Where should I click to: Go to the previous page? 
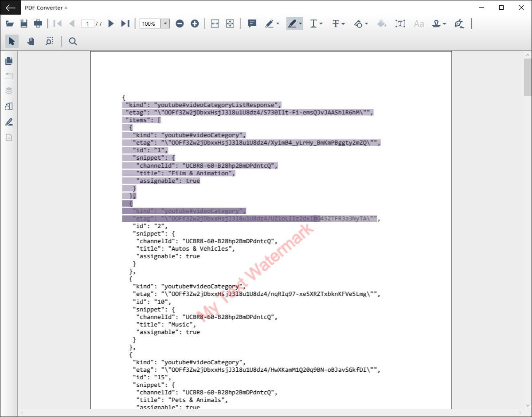72,24
